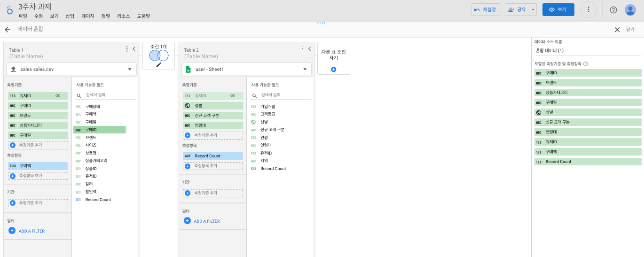Image resolution: width=644 pixels, height=257 pixels.
Task: Select Record Count in the right panel list
Action: tap(588, 162)
